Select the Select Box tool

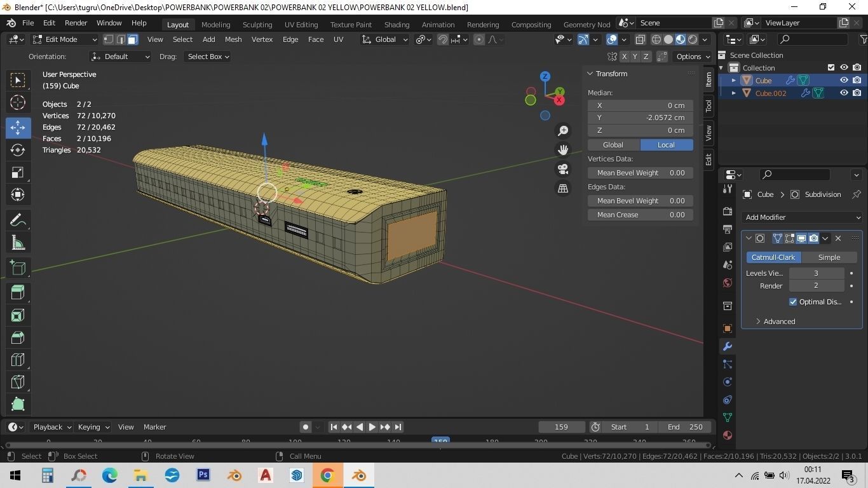point(18,79)
